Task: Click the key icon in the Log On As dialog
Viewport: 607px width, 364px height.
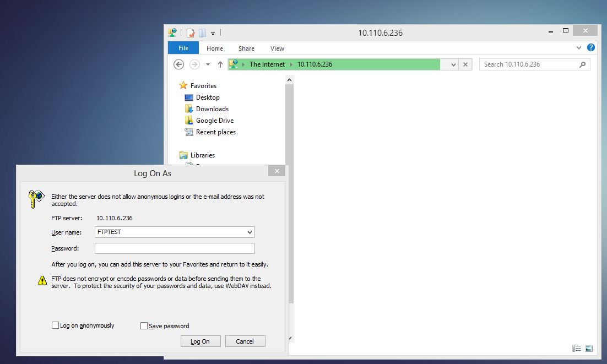Action: click(35, 198)
